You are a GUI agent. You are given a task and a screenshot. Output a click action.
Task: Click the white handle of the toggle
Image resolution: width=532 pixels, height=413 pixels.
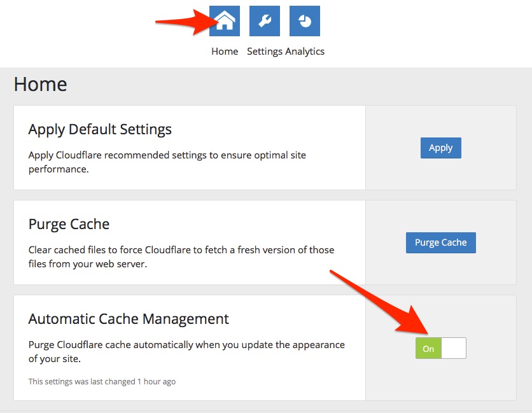tap(454, 348)
